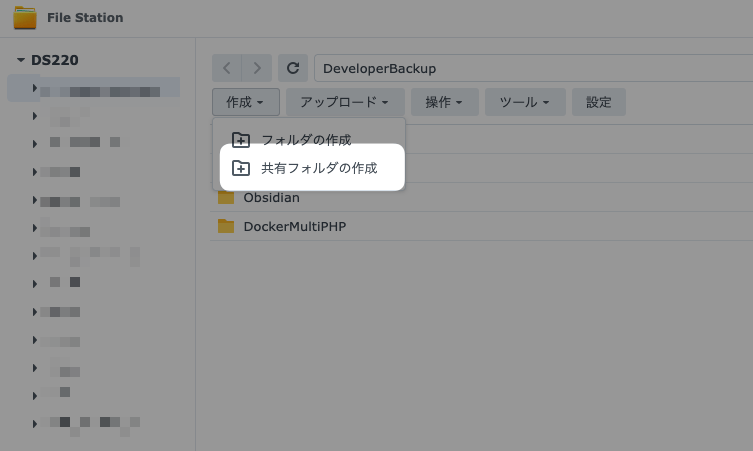Click the DockerMultiPHP folder icon
The height and width of the screenshot is (451, 753).
(226, 226)
